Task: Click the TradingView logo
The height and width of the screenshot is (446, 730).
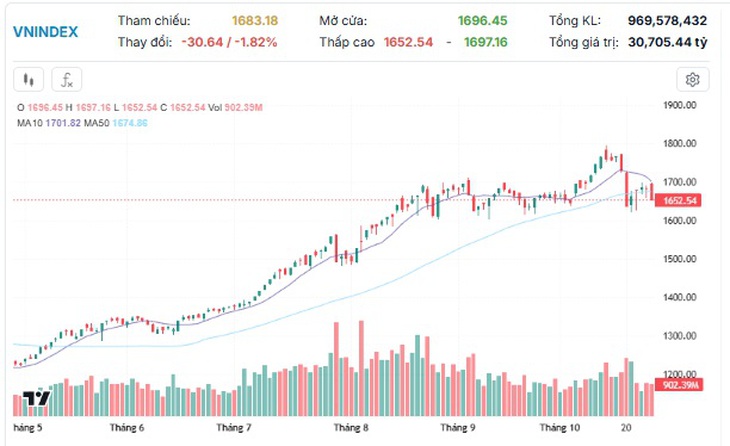Action: 37,399
